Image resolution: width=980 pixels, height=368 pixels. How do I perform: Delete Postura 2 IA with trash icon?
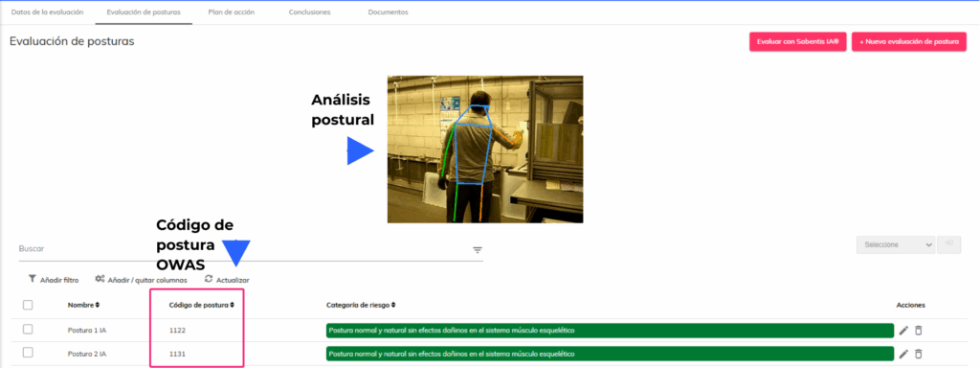coord(918,354)
